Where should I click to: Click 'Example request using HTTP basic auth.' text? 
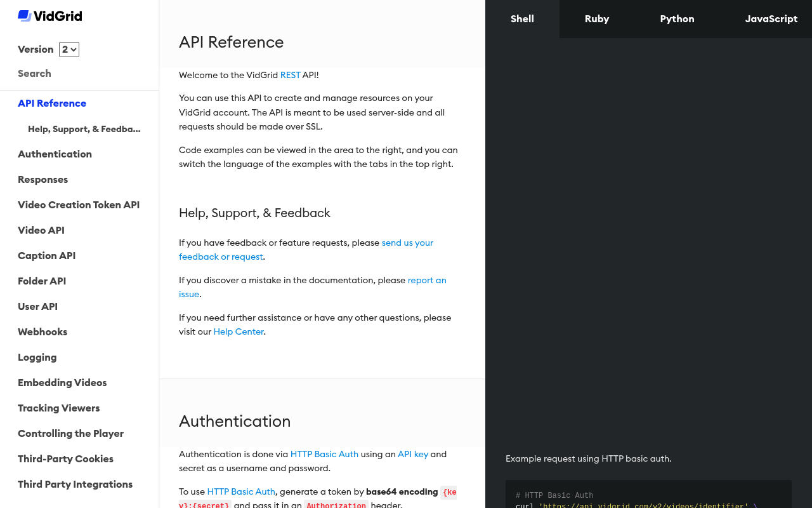coord(588,458)
